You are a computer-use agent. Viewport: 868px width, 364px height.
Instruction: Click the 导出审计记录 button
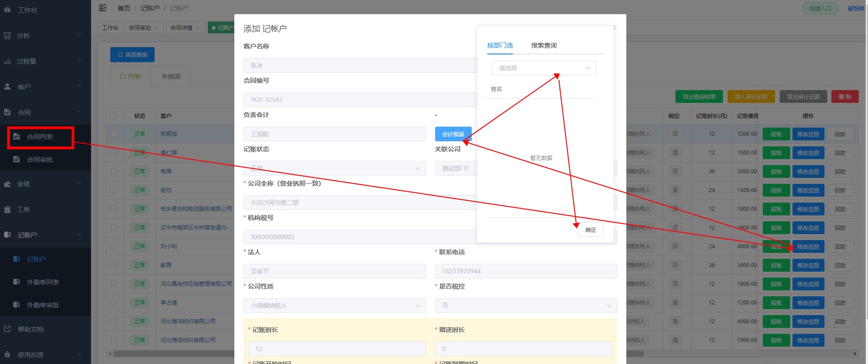[x=803, y=96]
